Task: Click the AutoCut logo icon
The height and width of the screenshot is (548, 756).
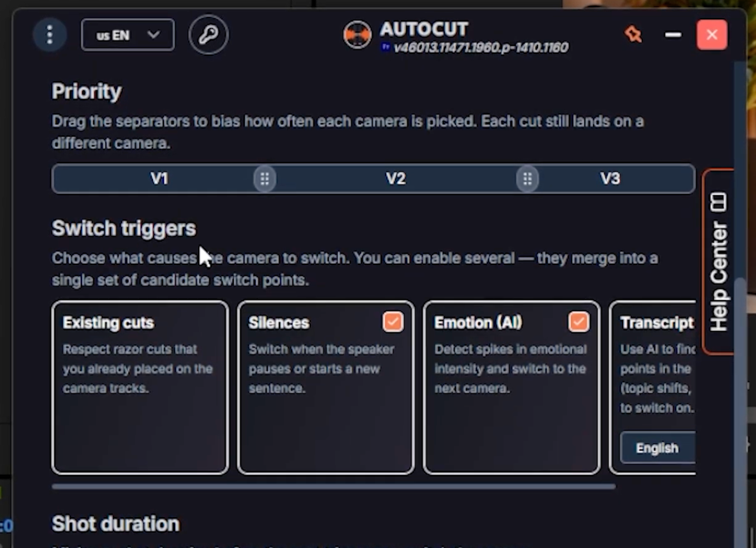Action: click(x=357, y=35)
